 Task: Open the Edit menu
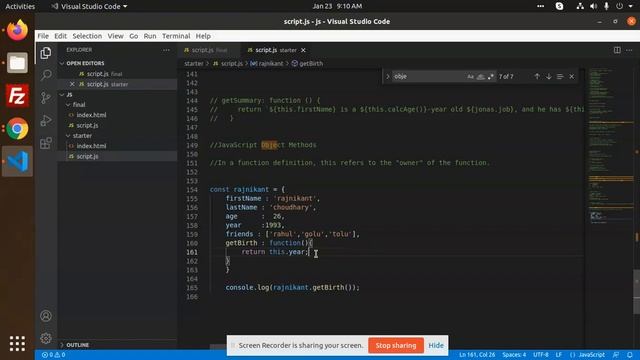coord(60,36)
